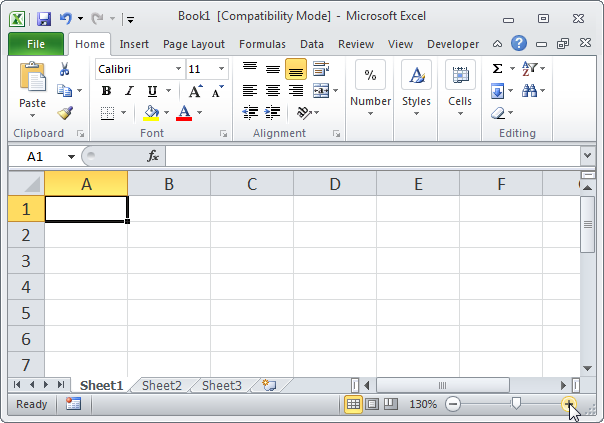
Task: Click the Save icon in Quick Access Toolbar
Action: pyautogui.click(x=44, y=18)
